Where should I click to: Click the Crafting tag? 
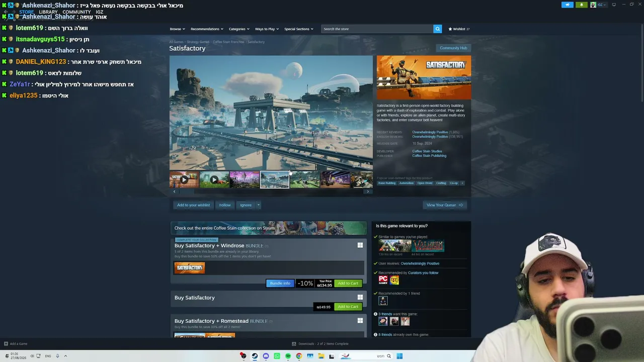[x=441, y=183]
